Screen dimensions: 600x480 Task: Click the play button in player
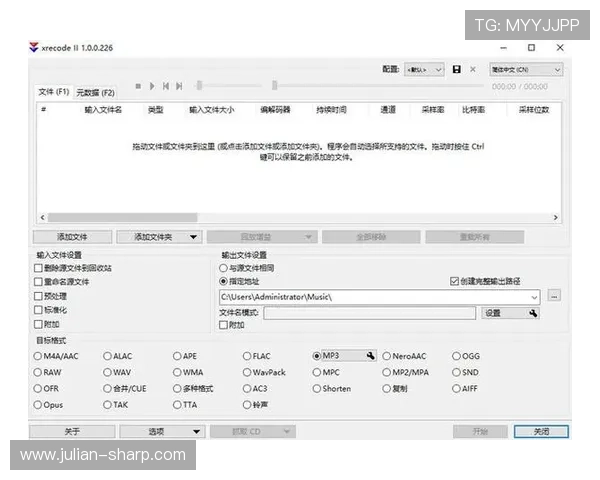tap(152, 86)
